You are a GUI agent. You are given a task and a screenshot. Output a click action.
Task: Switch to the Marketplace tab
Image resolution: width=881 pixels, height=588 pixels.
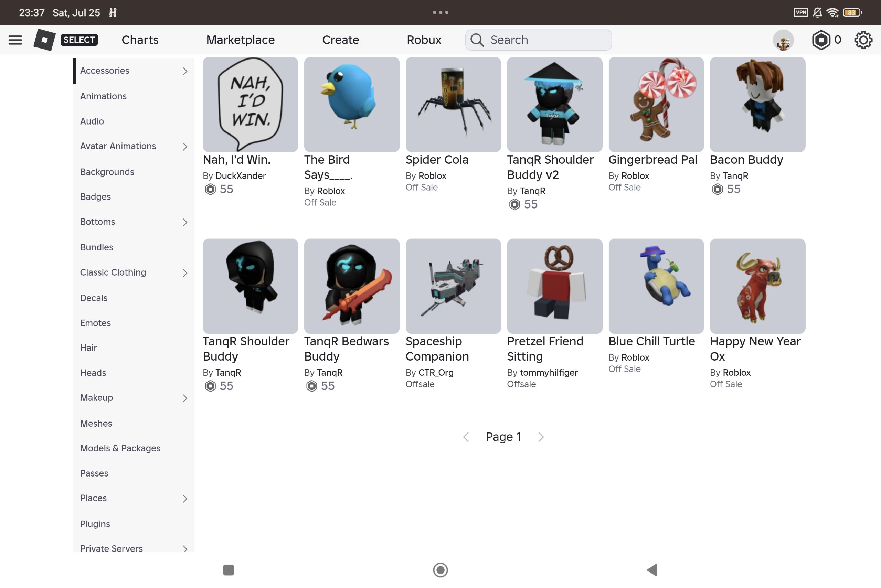241,40
